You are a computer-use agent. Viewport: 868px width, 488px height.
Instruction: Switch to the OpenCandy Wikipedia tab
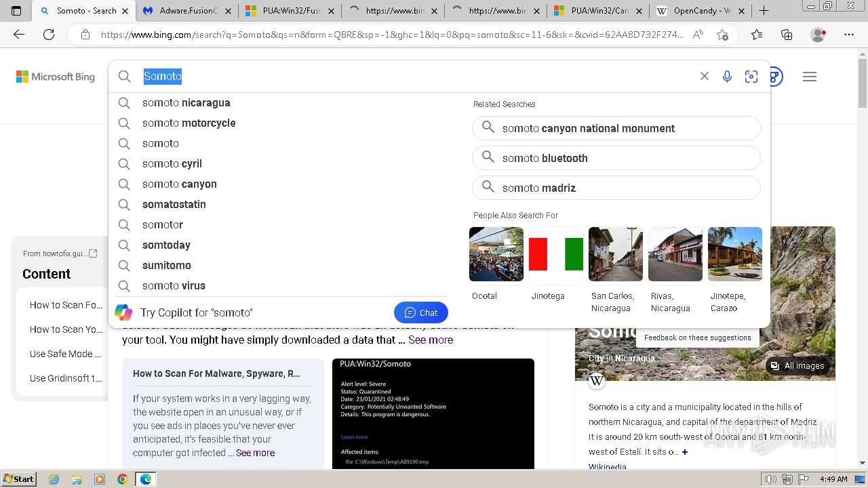point(701,11)
